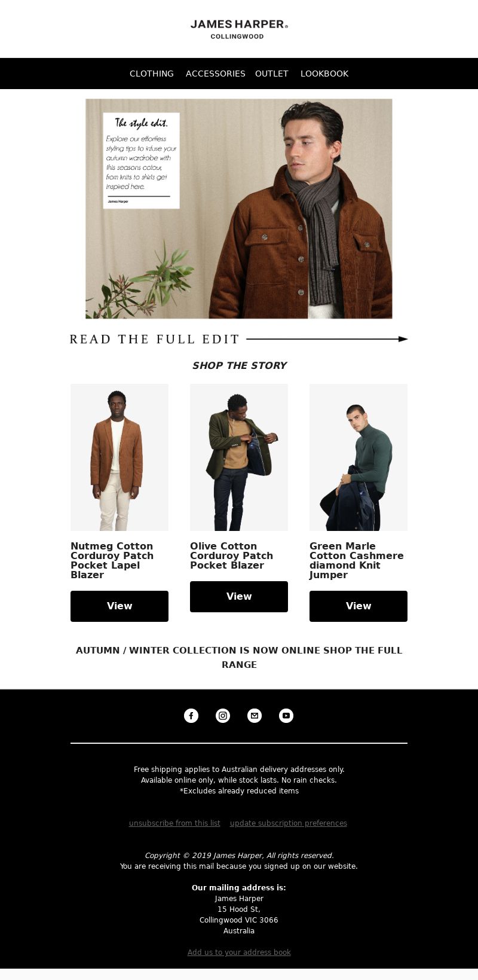
Task: Click the style edit hero image
Action: point(239,209)
